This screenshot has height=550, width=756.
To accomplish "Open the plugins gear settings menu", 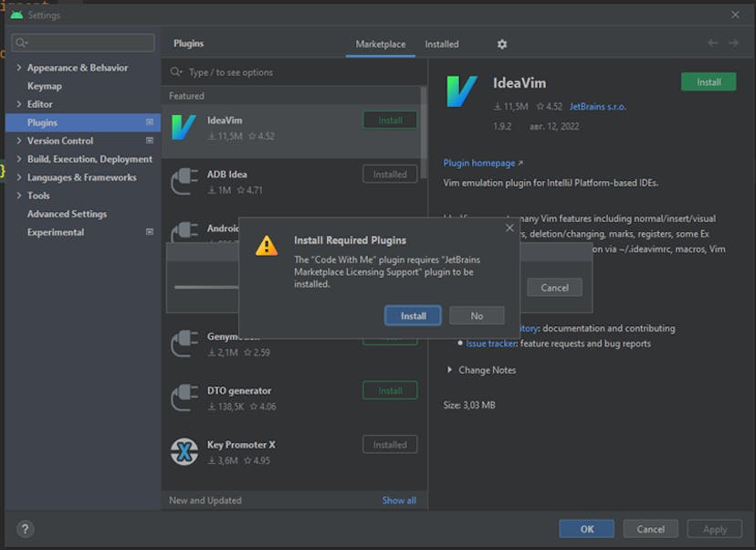I will click(501, 44).
